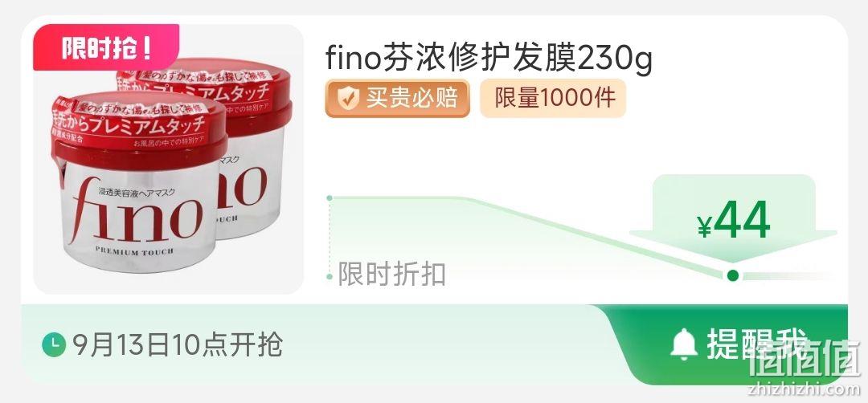Open product title fino芬浓修护发膜230g
Image resolution: width=868 pixels, height=403 pixels.
click(x=489, y=58)
